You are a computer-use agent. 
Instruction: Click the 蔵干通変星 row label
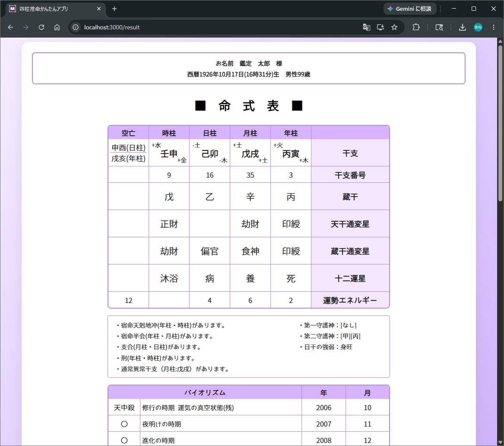pyautogui.click(x=350, y=251)
